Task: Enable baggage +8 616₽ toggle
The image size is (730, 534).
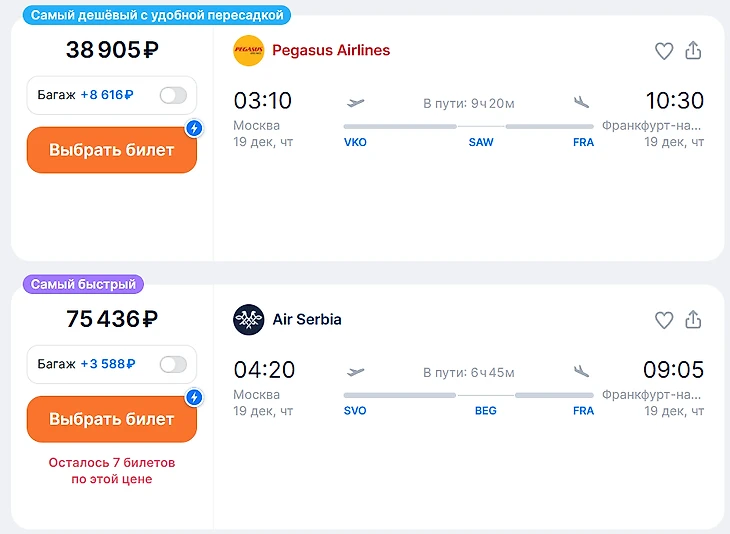Action: pyautogui.click(x=173, y=96)
